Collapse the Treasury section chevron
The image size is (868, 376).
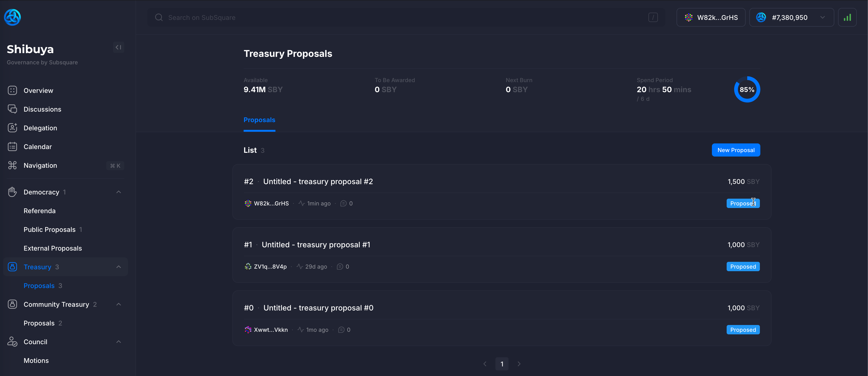pyautogui.click(x=118, y=266)
